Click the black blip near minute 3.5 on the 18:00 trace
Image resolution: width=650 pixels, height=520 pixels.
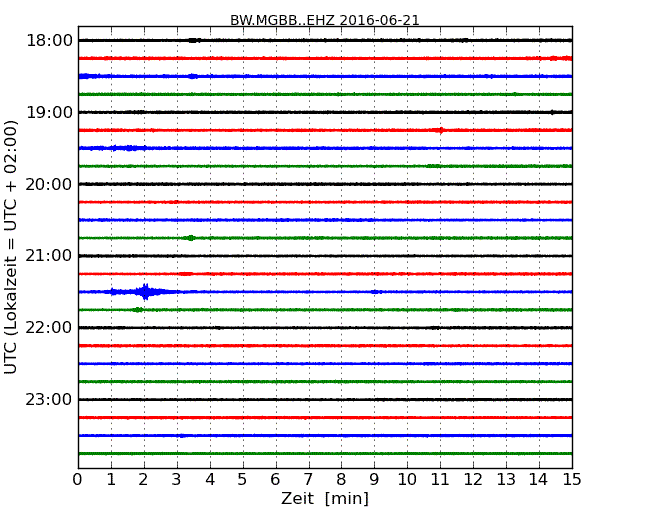coord(194,40)
